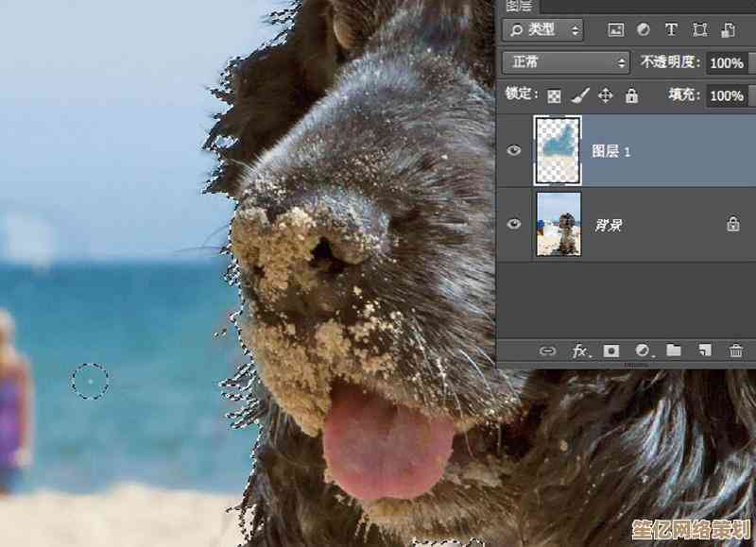Filter layers by type (T) icon
Screen dimensions: 756x547
point(671,30)
